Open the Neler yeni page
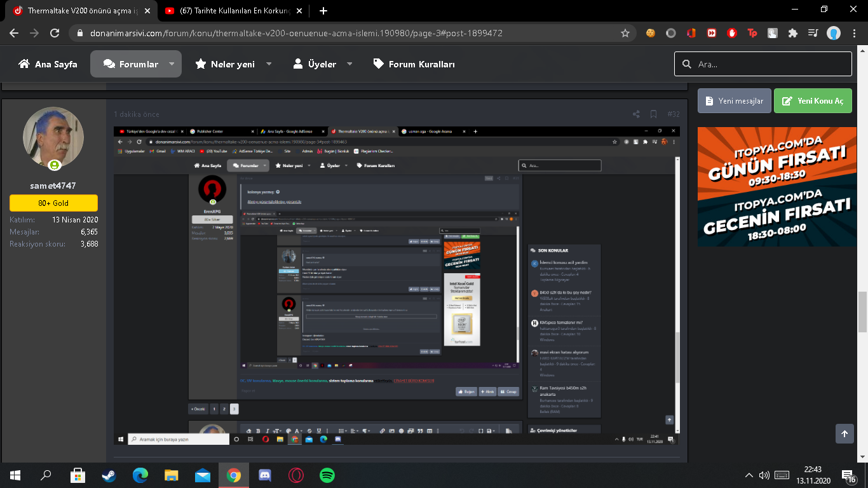Screen dimensions: 868x488 tap(225, 64)
